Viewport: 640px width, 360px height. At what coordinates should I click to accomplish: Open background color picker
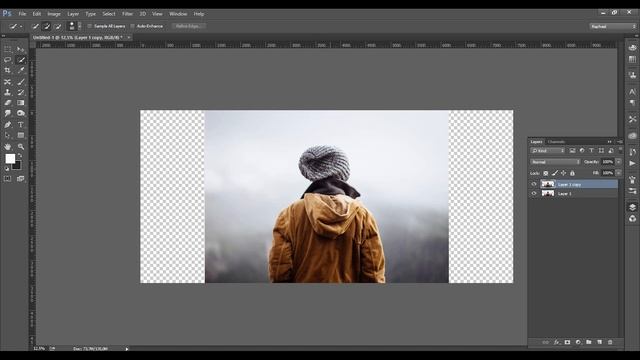[17, 166]
